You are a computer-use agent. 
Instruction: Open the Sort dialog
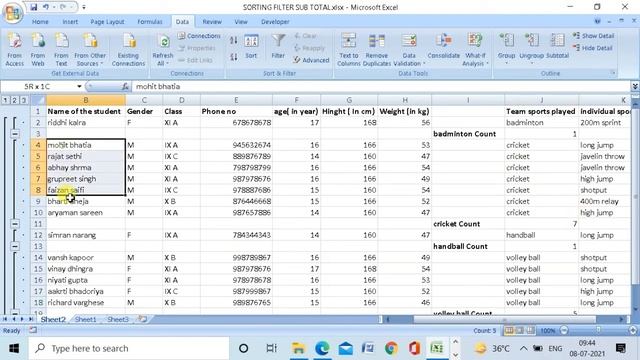pyautogui.click(x=251, y=47)
